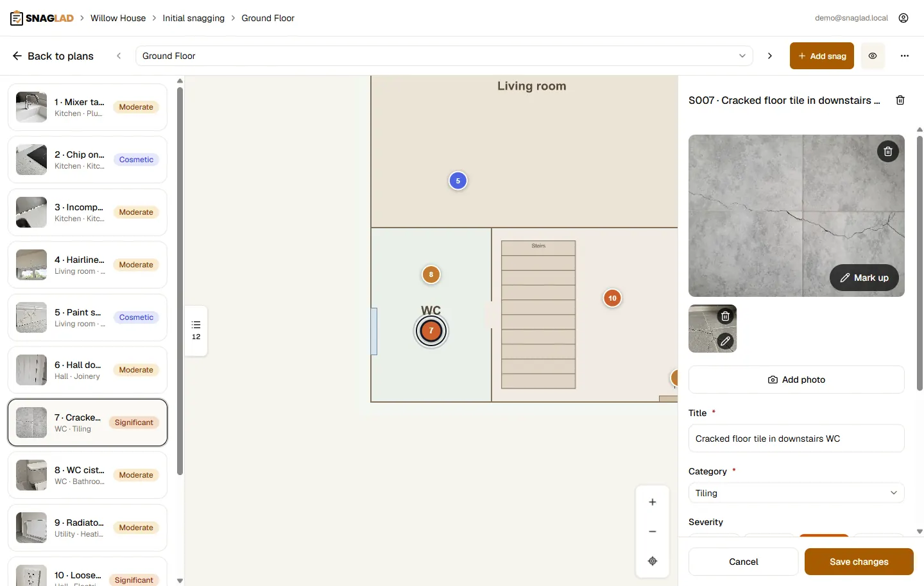Click Save changes
This screenshot has width=924, height=586.
point(859,562)
